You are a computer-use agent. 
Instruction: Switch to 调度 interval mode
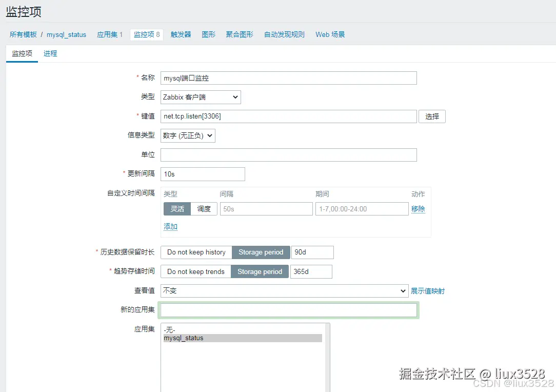[204, 209]
